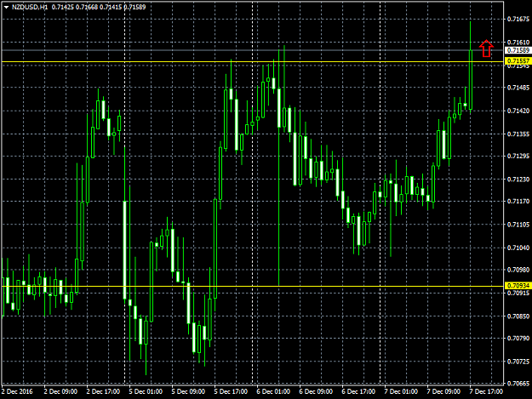
Task: Click the 0.71105 price axis label
Action: [x=518, y=225]
